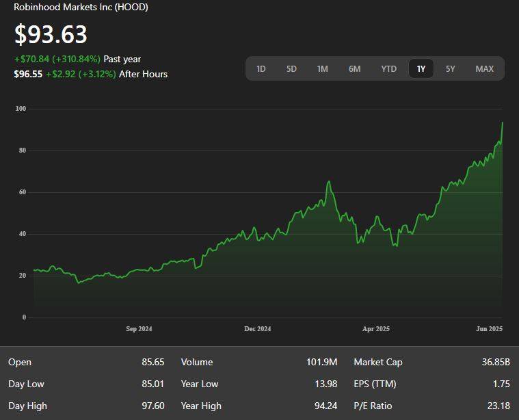
Task: Select the 6M range button
Action: [354, 68]
